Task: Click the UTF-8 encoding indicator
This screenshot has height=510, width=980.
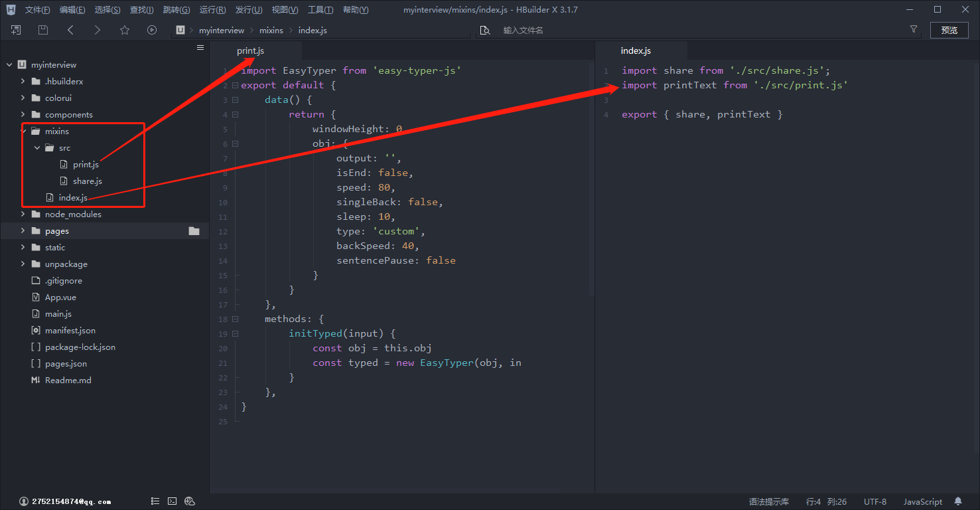Action: tap(875, 502)
